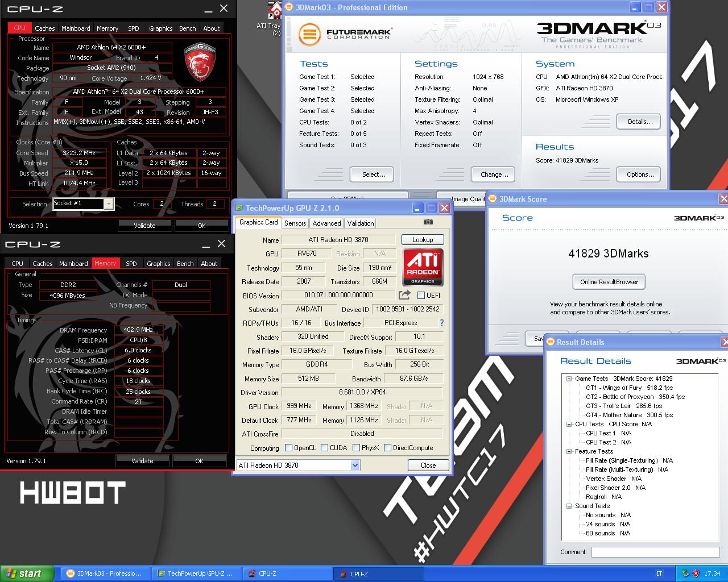The height and width of the screenshot is (582, 728).
Task: Click the Bus Interface question mark help icon
Action: (x=441, y=323)
